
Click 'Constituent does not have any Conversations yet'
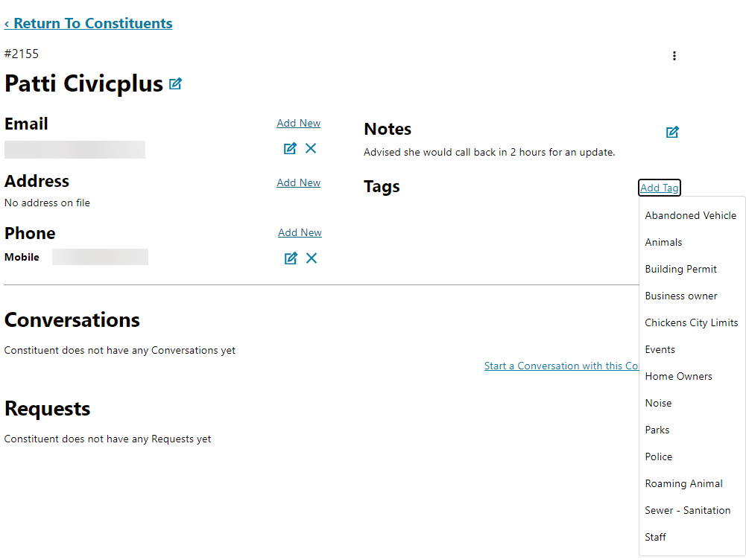pos(120,350)
